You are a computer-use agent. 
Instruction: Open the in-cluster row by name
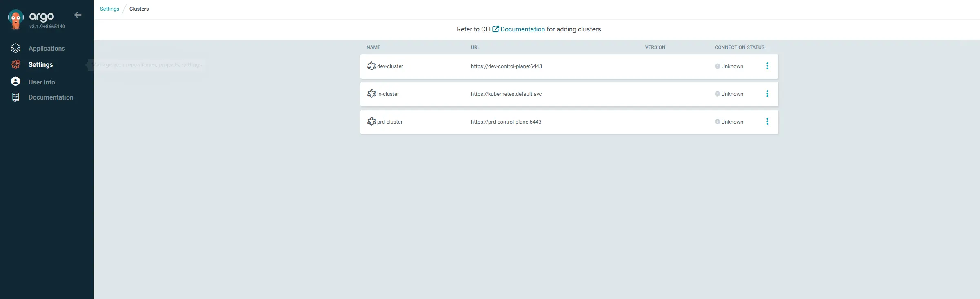pyautogui.click(x=388, y=94)
